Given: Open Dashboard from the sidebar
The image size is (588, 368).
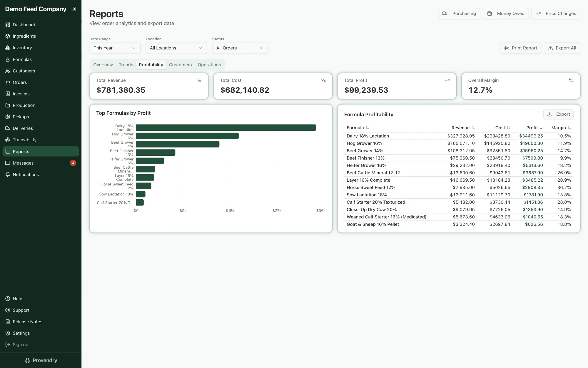Looking at the screenshot, I should 41,25.
